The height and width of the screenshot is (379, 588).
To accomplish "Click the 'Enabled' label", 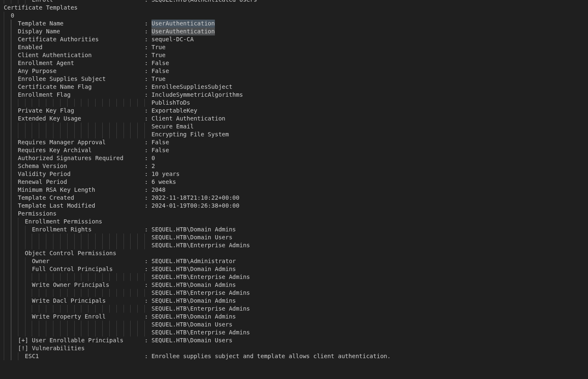I will [x=30, y=47].
